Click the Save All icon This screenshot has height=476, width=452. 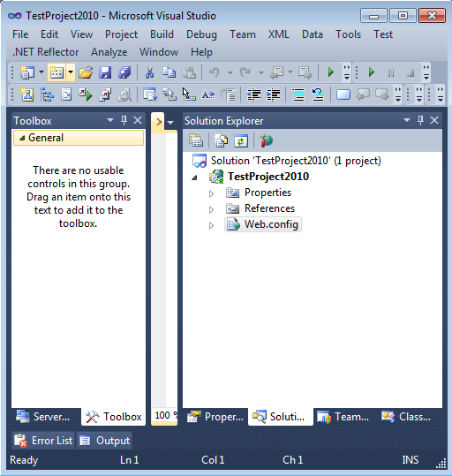124,72
